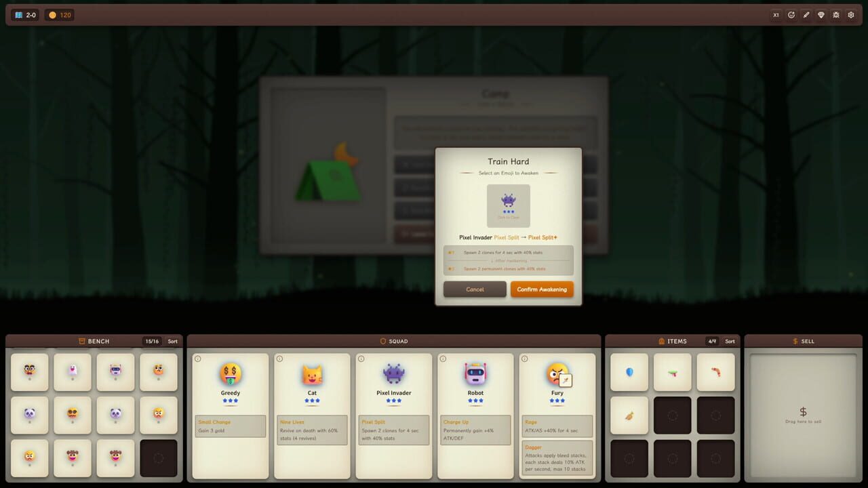Select the boomerang item in Items panel
This screenshot has height=488, width=868.
(x=715, y=372)
